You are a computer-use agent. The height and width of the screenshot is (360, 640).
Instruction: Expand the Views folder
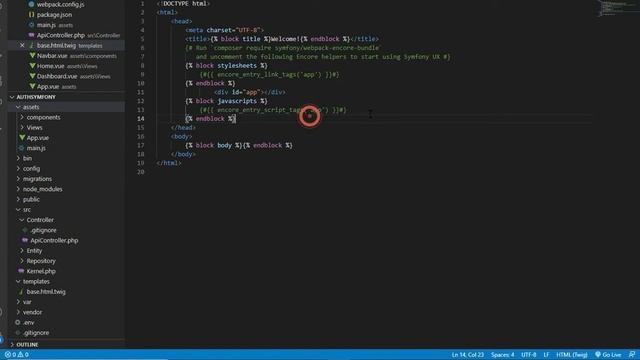(x=34, y=127)
